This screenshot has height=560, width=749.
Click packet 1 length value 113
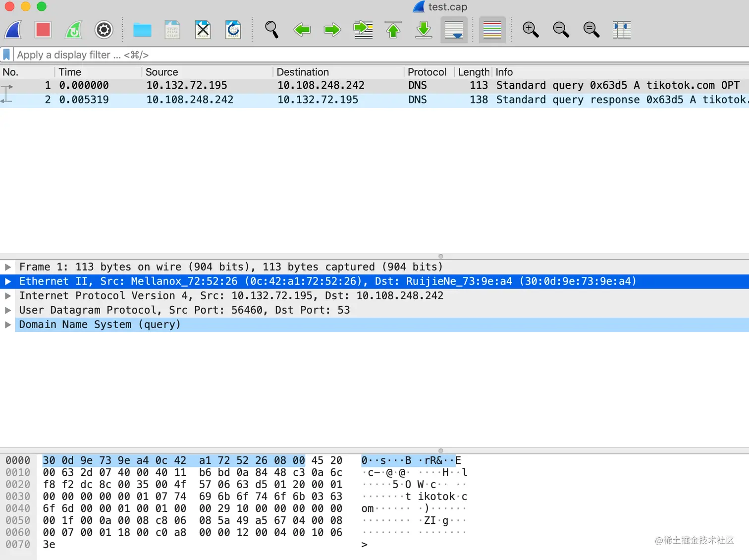pos(479,85)
